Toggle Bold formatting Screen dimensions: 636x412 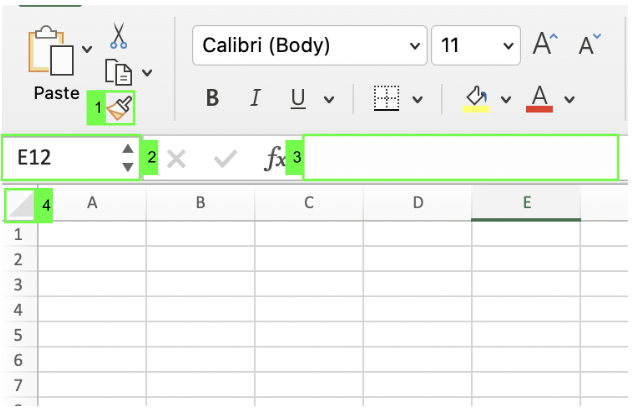click(212, 98)
